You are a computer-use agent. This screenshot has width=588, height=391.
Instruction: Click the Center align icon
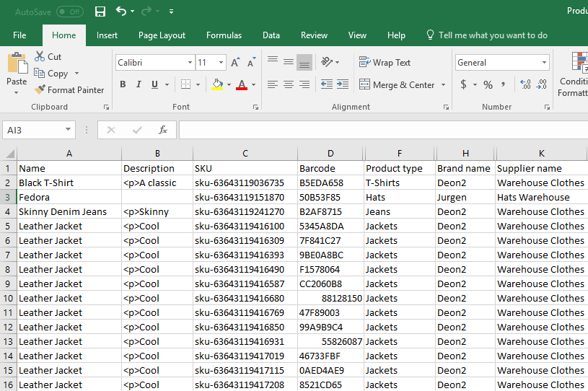click(x=288, y=84)
